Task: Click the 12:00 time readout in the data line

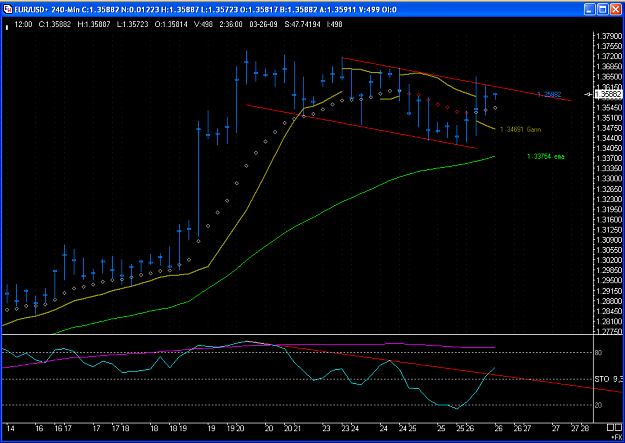Action: (24, 24)
